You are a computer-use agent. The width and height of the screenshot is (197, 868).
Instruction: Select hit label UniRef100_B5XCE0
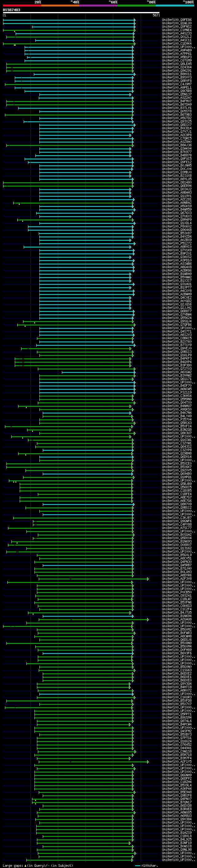click(177, 464)
